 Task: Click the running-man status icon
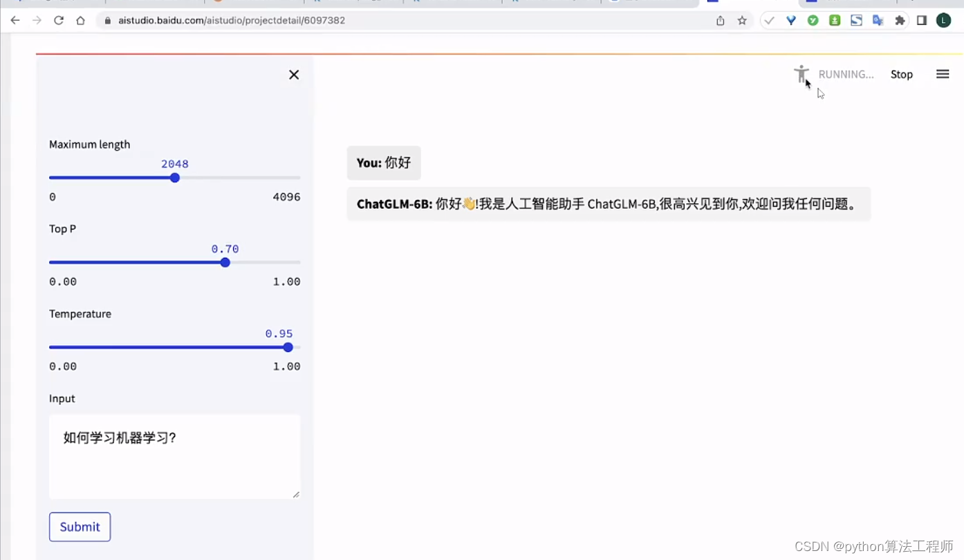click(801, 74)
